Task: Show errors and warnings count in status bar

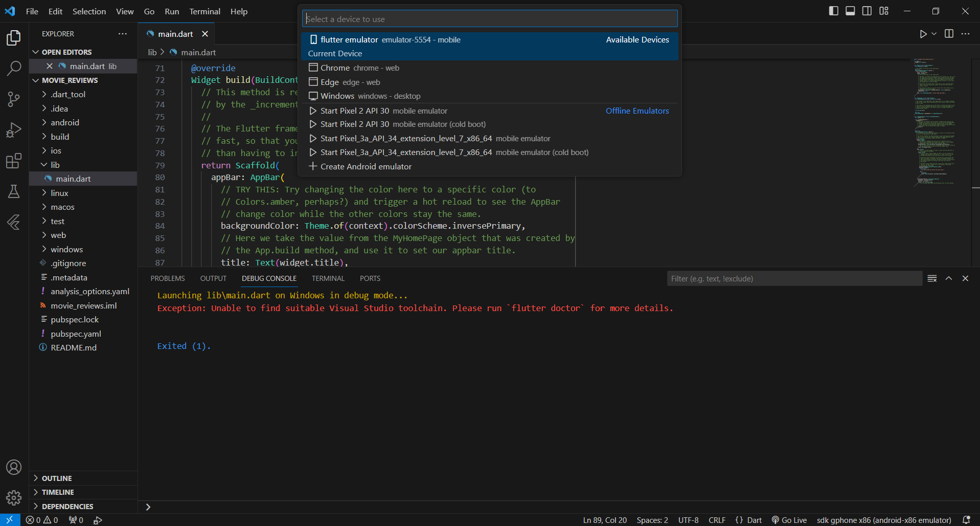Action: pyautogui.click(x=42, y=520)
